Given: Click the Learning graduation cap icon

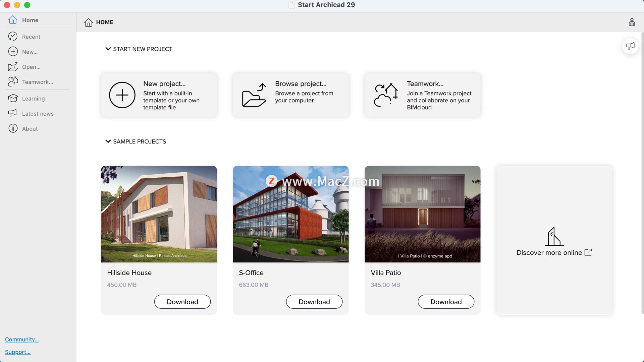Looking at the screenshot, I should pos(13,99).
